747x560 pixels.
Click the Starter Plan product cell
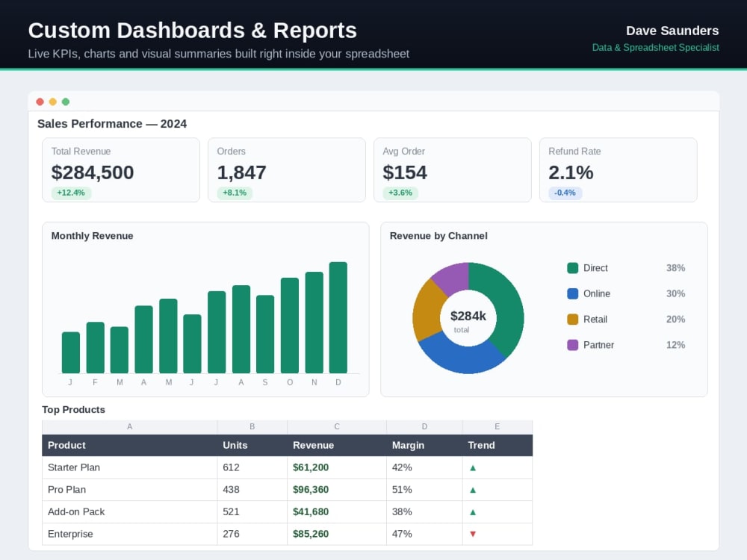click(x=129, y=467)
